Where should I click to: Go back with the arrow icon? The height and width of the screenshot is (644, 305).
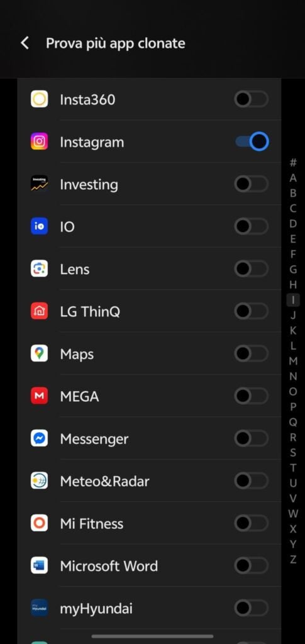coord(25,43)
